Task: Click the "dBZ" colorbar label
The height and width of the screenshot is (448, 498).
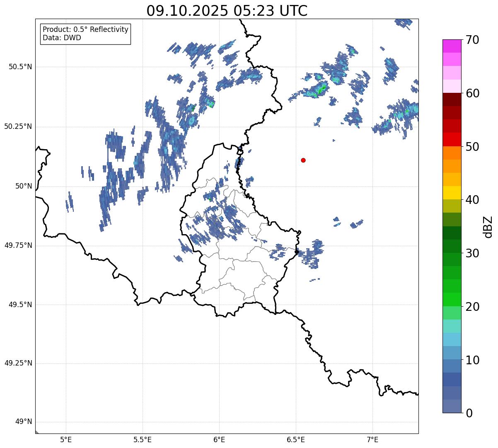Action: [488, 227]
